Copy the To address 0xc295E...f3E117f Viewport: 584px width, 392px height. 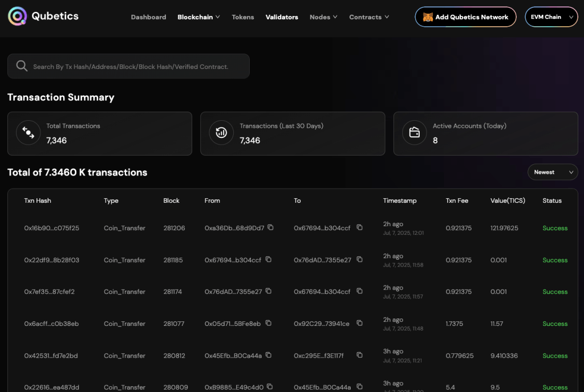coord(359,355)
